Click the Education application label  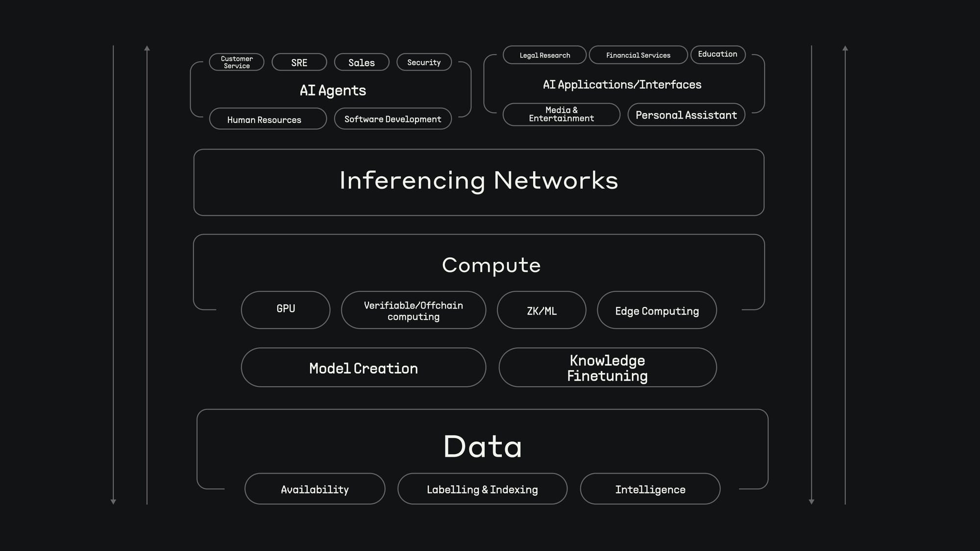pyautogui.click(x=717, y=54)
